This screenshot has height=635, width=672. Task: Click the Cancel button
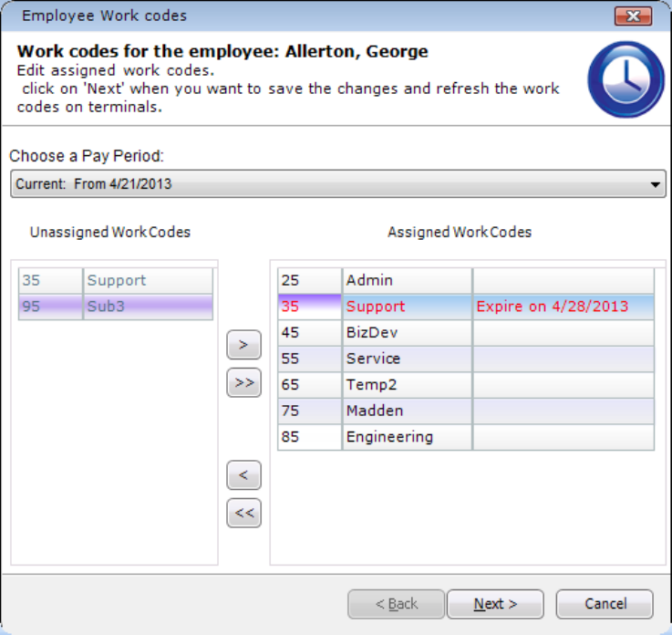pos(605,604)
